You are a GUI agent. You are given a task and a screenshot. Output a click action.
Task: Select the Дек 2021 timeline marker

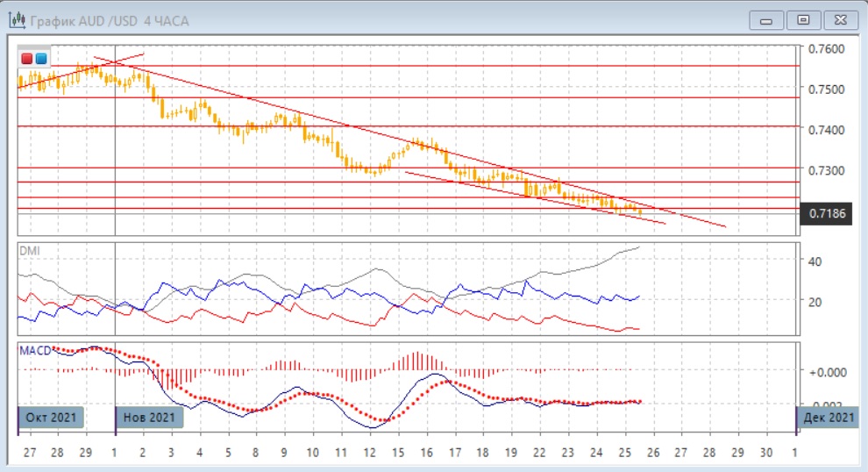tap(829, 418)
